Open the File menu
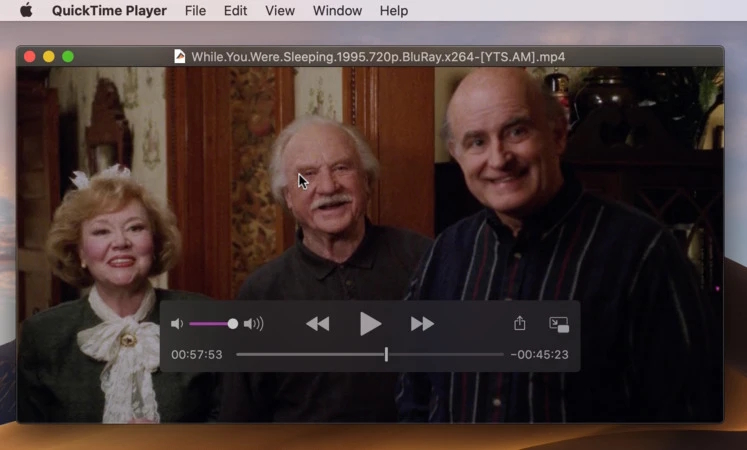Viewport: 747px width, 450px height. (195, 11)
